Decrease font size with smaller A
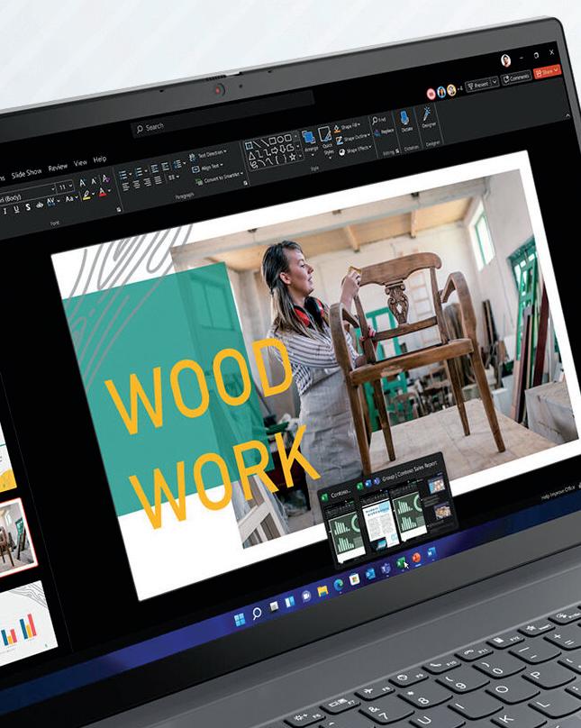581x728 pixels. point(94,180)
